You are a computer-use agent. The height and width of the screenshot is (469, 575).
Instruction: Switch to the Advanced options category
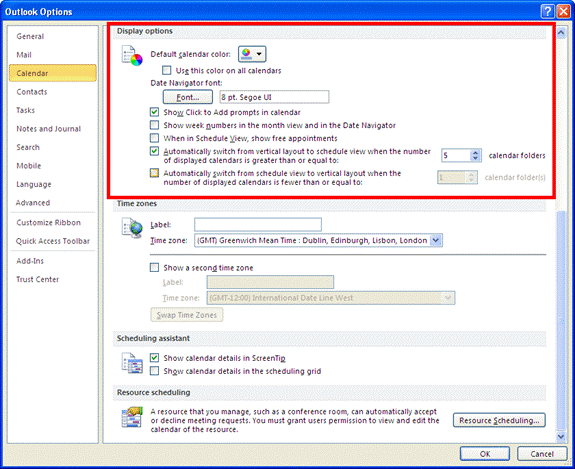coord(33,202)
